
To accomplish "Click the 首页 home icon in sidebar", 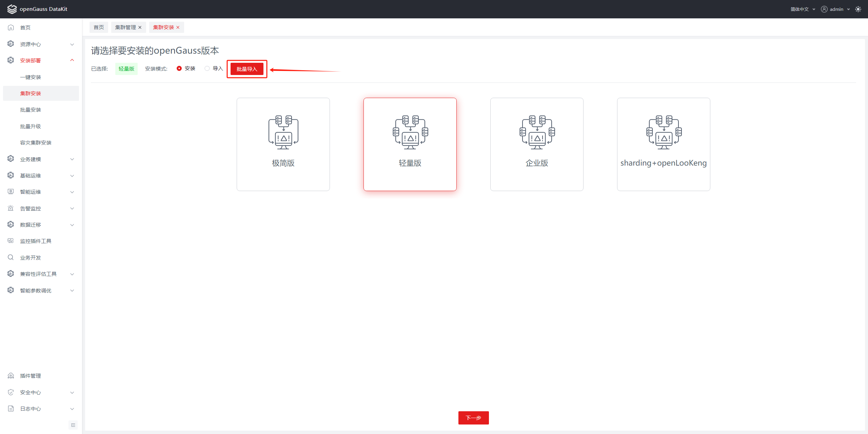I will [11, 27].
